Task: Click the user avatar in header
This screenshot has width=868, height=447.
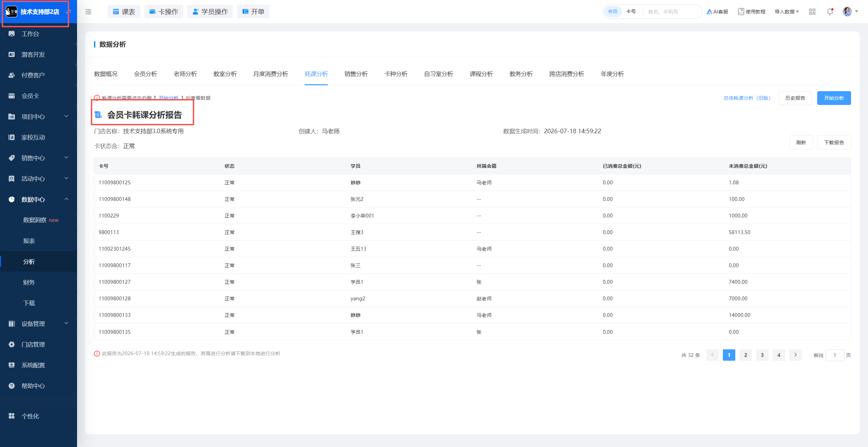Action: [x=847, y=12]
